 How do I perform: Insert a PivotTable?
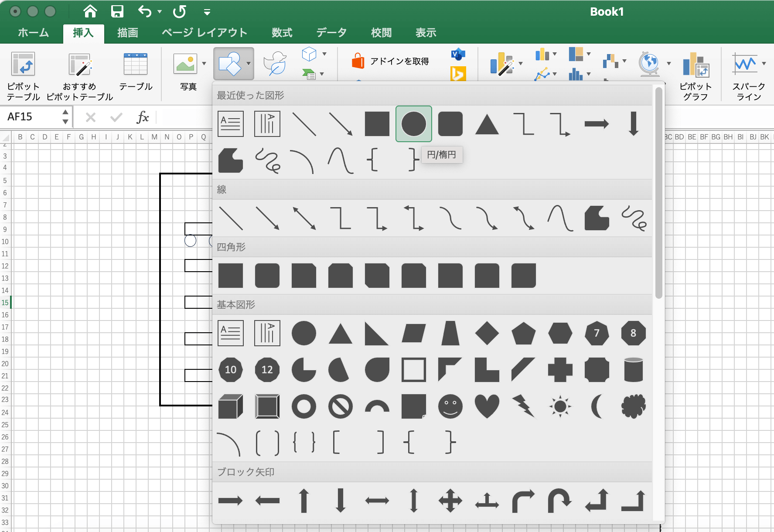pos(23,76)
